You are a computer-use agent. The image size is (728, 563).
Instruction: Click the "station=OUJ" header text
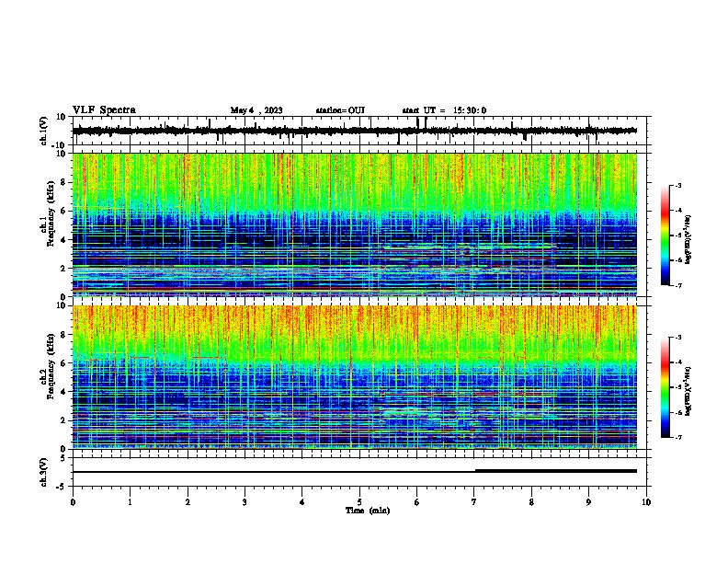(x=340, y=110)
